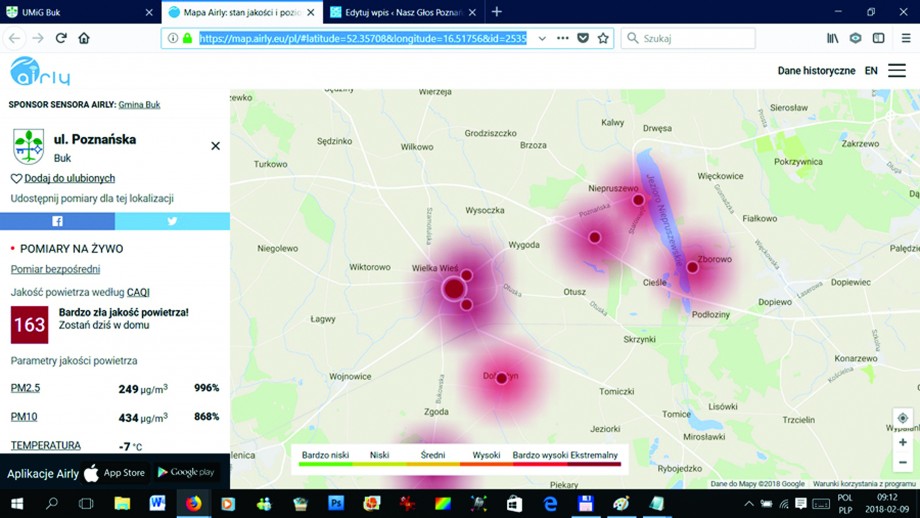The width and height of the screenshot is (920, 518).
Task: Open the Windows Start menu
Action: click(16, 503)
